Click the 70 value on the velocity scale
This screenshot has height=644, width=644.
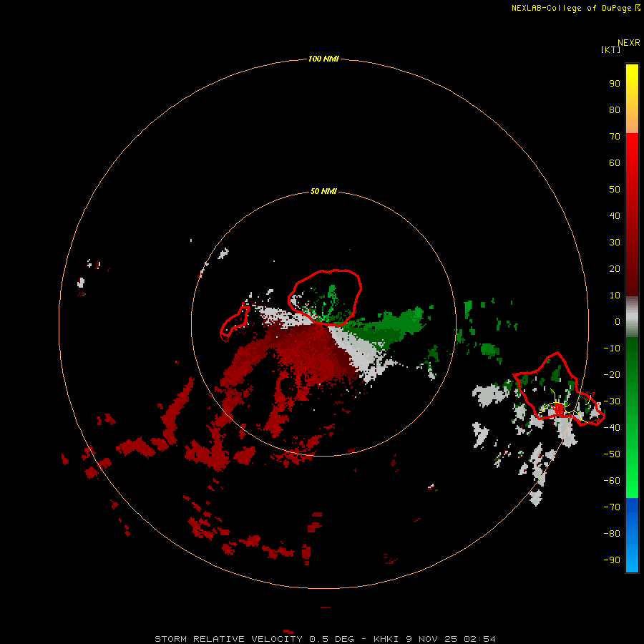click(x=615, y=137)
